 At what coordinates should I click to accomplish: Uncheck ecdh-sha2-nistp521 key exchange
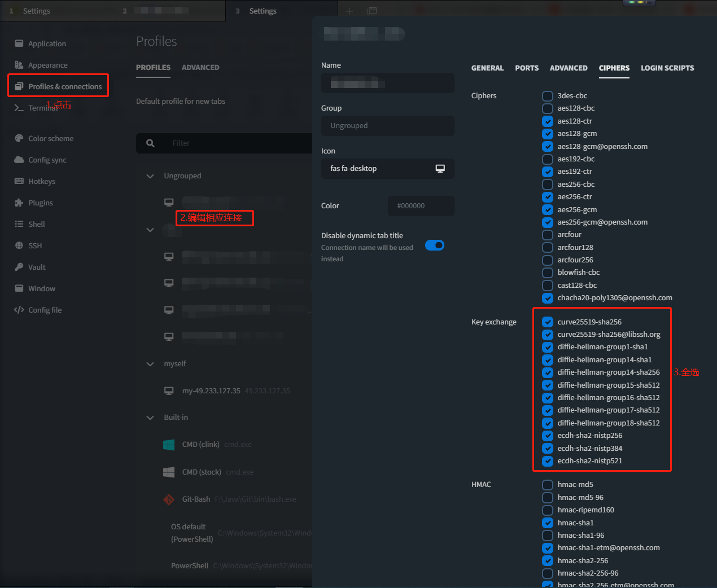coord(548,461)
